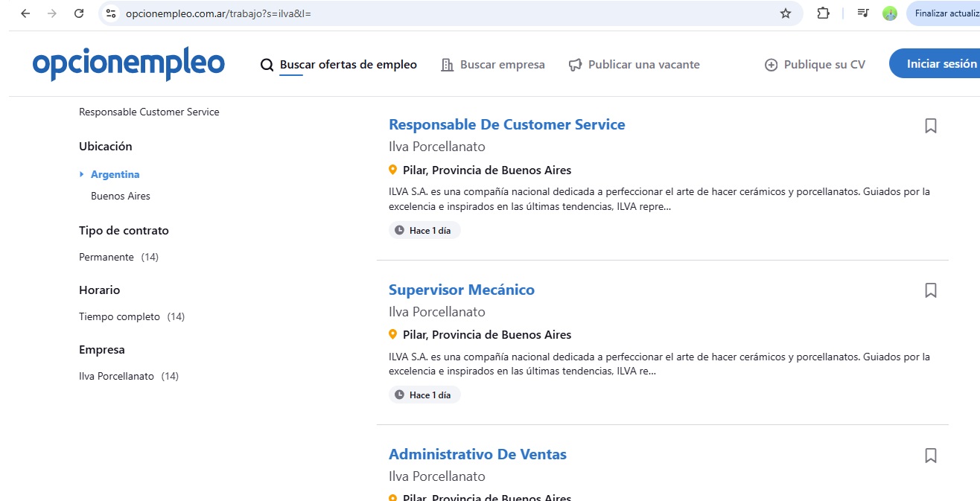Filter by Ilva Porcellanato company in sidebar
This screenshot has width=980, height=501.
click(x=129, y=376)
